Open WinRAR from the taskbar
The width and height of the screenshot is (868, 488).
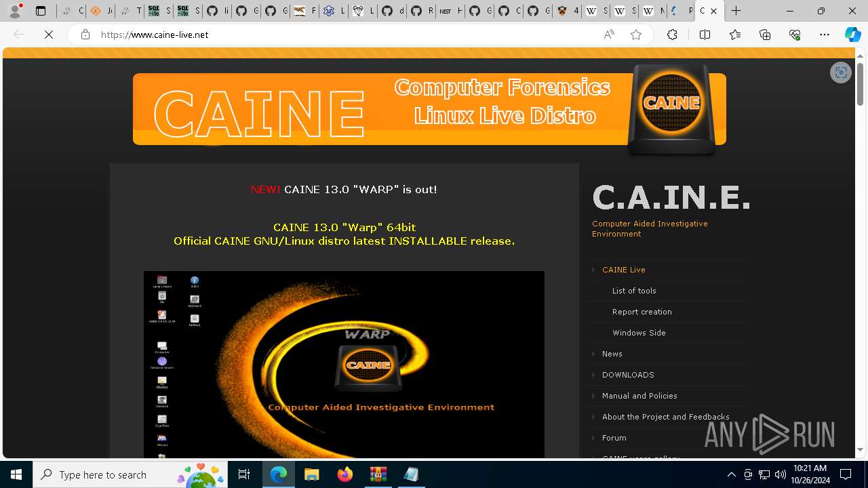click(x=378, y=474)
